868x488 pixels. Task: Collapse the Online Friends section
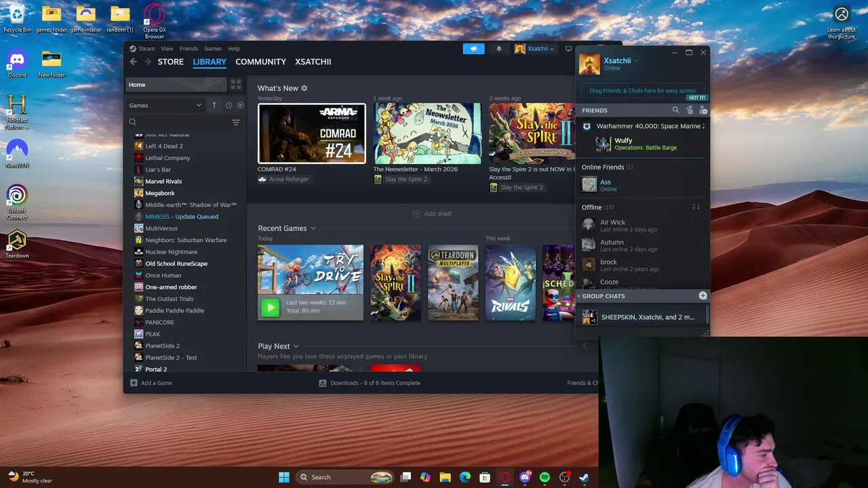(x=607, y=167)
